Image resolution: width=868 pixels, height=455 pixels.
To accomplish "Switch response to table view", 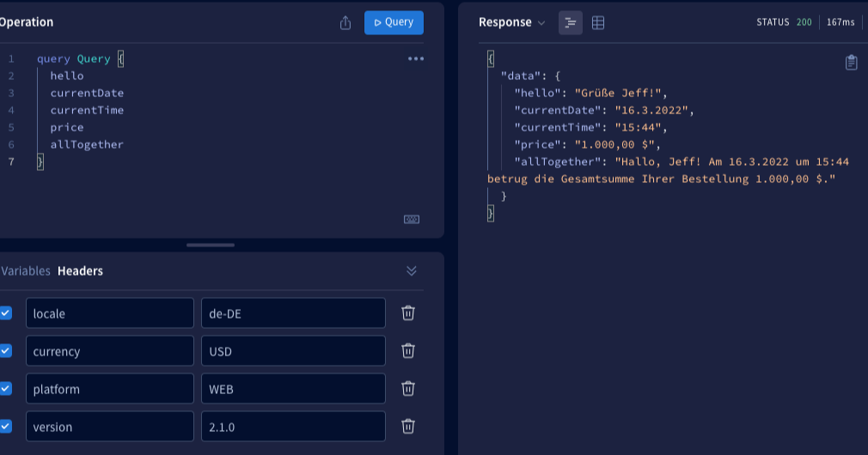I will pyautogui.click(x=598, y=23).
